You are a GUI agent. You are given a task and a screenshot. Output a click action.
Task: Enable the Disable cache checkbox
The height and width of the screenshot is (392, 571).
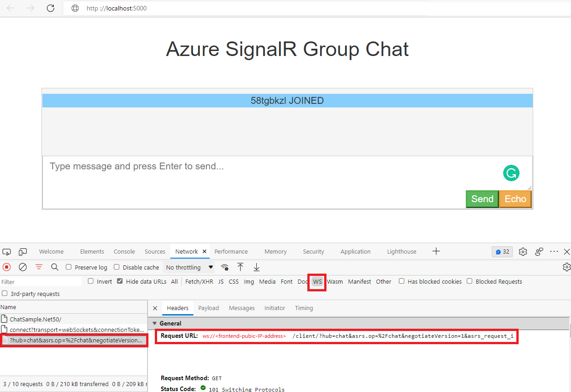(117, 267)
